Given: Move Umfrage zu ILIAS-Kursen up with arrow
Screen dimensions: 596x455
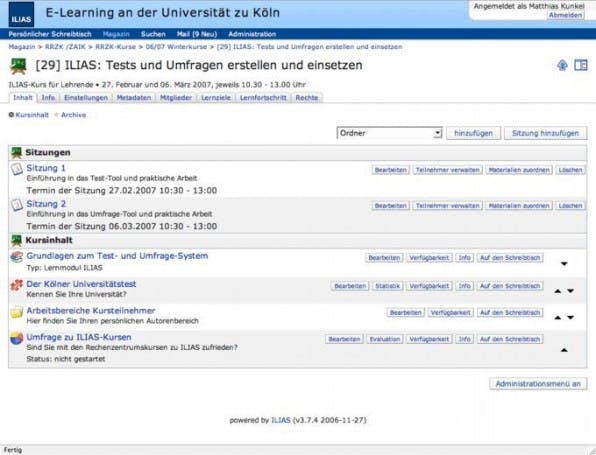Looking at the screenshot, I should click(x=564, y=350).
